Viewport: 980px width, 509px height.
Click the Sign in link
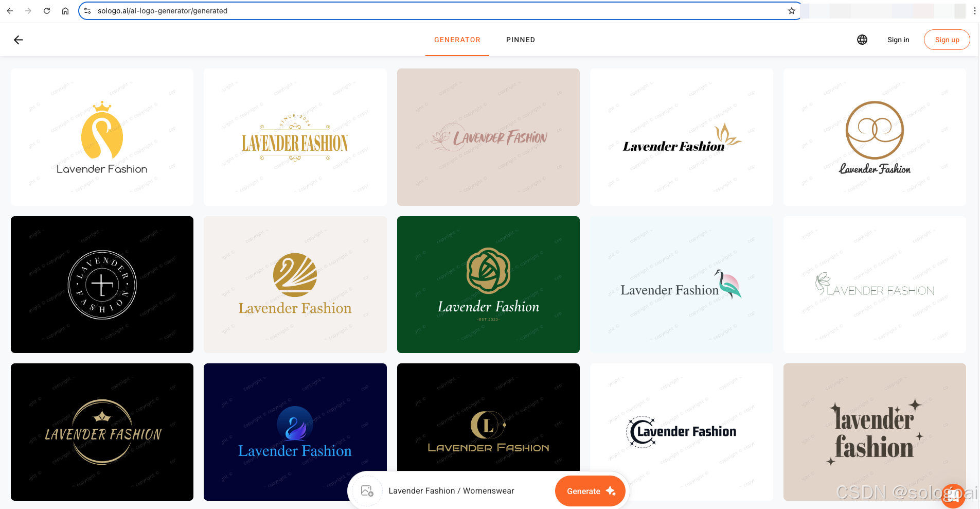click(x=898, y=40)
